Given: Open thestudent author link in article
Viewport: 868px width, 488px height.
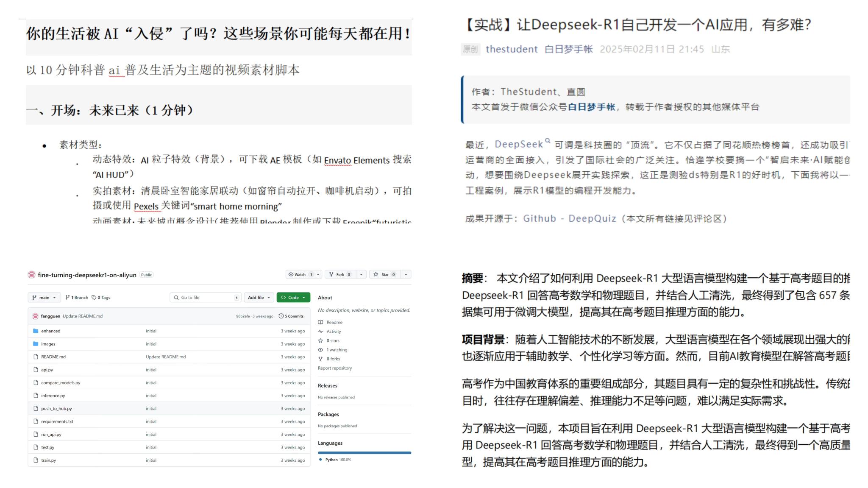Looking at the screenshot, I should (x=512, y=49).
